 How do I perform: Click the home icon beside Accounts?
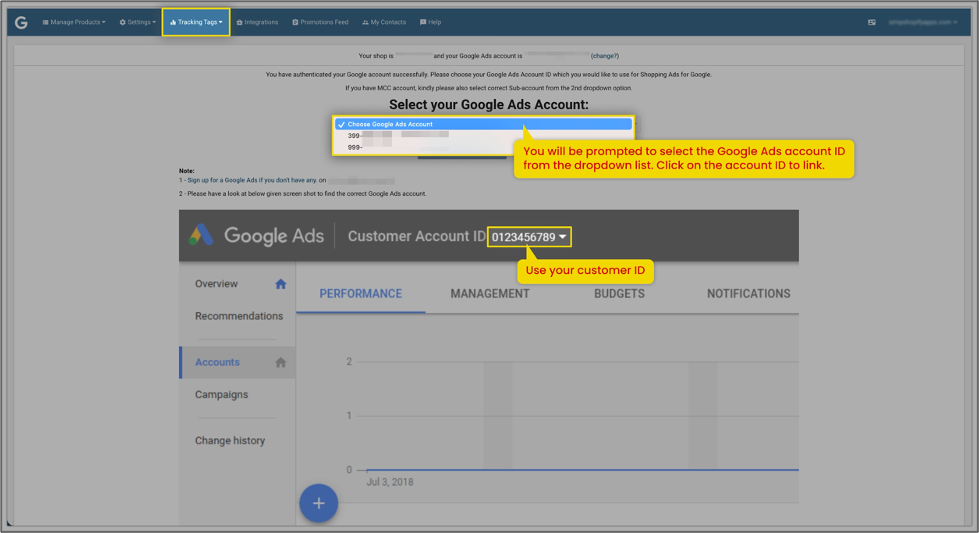tap(280, 363)
